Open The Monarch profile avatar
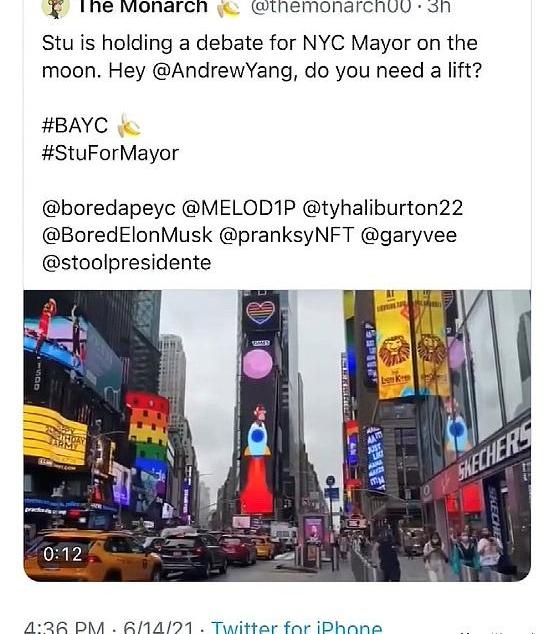Viewport: 554px width, 634px height. coord(56,8)
